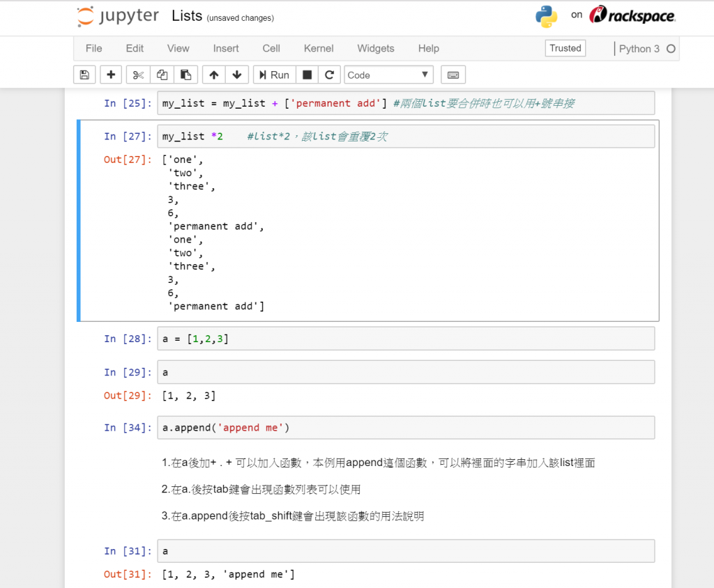Screen dimensions: 714x588
Task: Click the unsaved changes status text
Action: (240, 18)
